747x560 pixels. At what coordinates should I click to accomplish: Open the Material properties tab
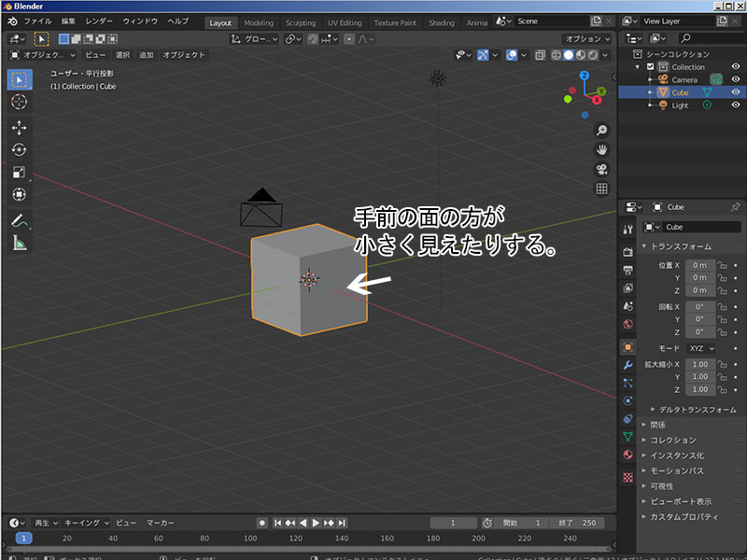(627, 455)
